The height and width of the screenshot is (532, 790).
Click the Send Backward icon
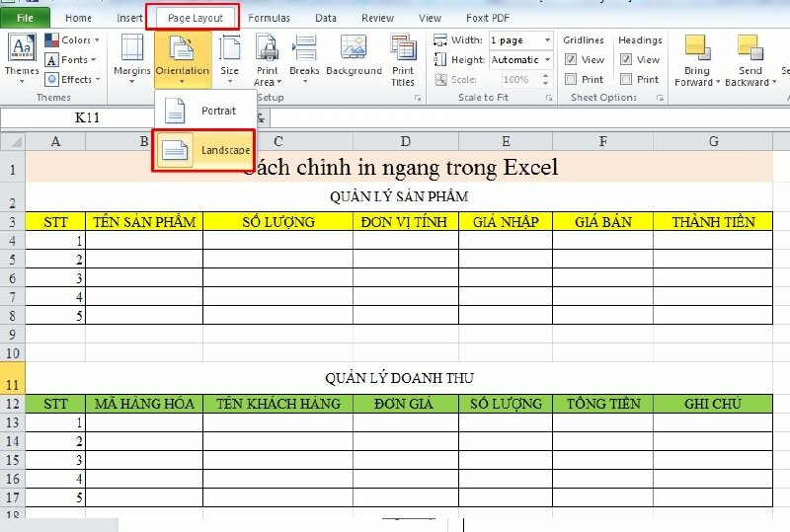click(x=750, y=47)
